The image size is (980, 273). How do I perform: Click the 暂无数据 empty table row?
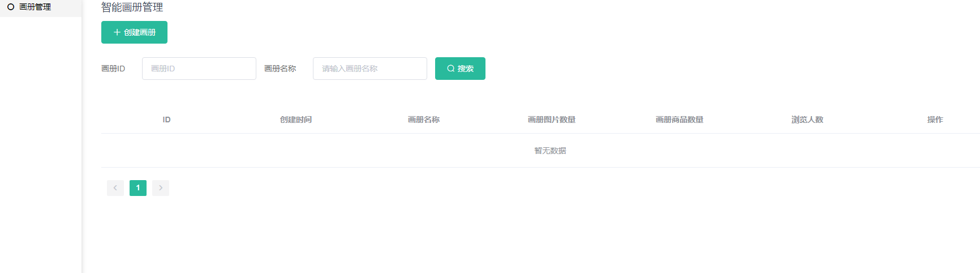click(550, 151)
